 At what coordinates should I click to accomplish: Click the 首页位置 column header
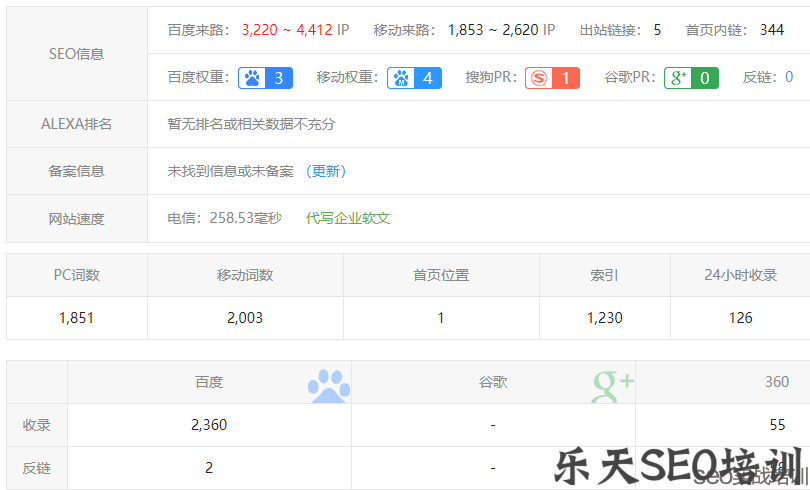tap(441, 275)
